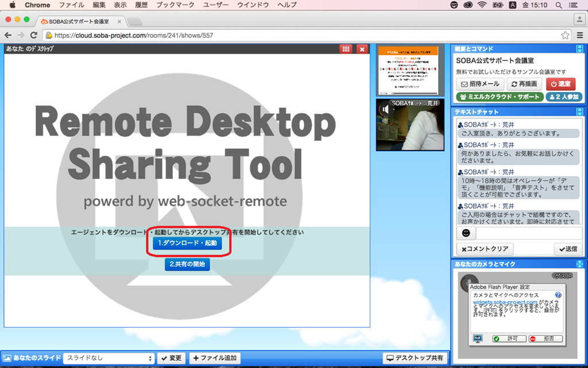Click the grid layout icon in desktop panel header
The width and height of the screenshot is (588, 368).
(x=346, y=49)
